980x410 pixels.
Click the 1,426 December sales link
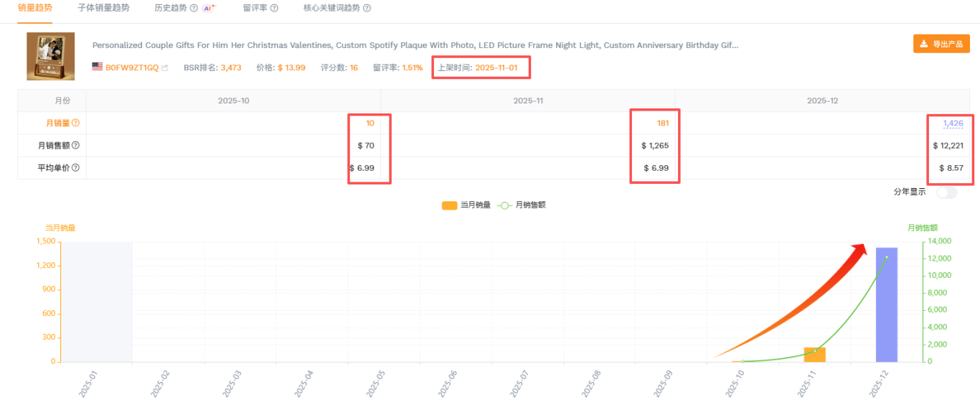tap(953, 123)
